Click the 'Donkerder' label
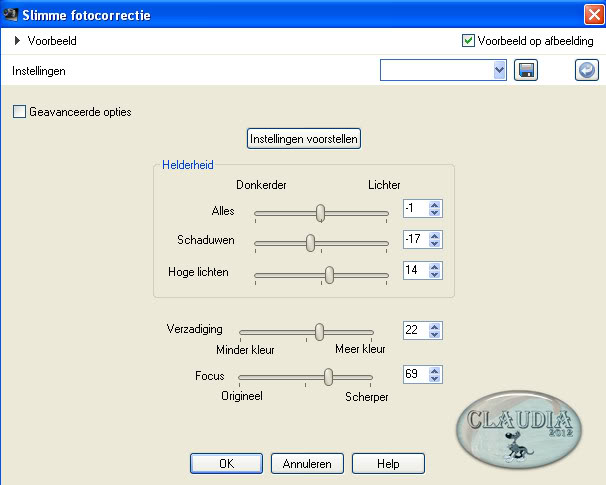 coord(261,185)
